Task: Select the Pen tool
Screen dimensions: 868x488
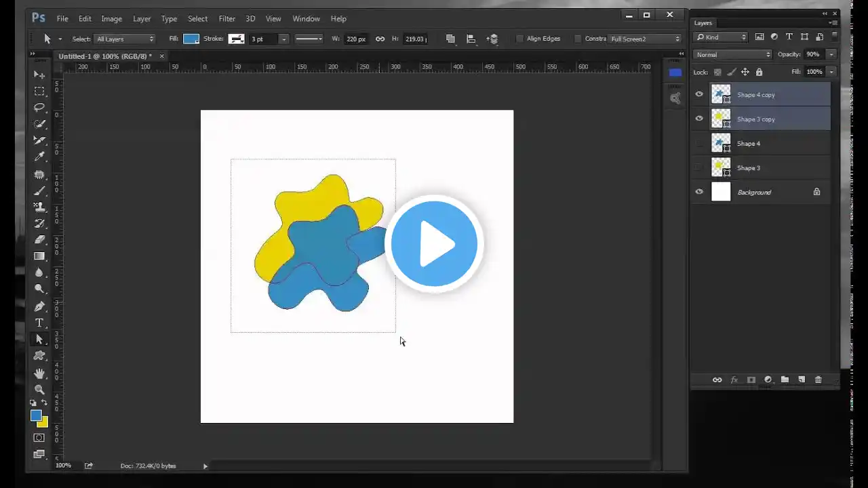Action: pyautogui.click(x=39, y=306)
